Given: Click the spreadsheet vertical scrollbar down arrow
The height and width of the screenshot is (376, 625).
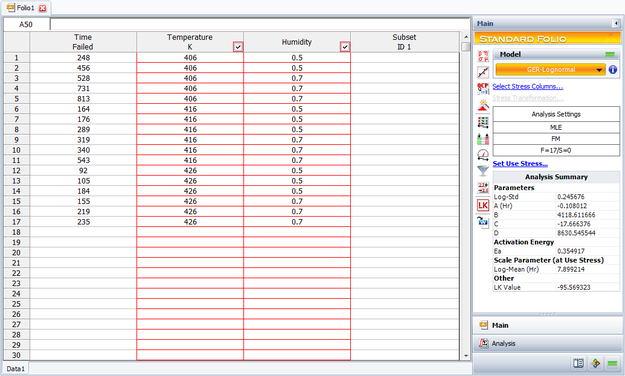Looking at the screenshot, I should [x=466, y=356].
